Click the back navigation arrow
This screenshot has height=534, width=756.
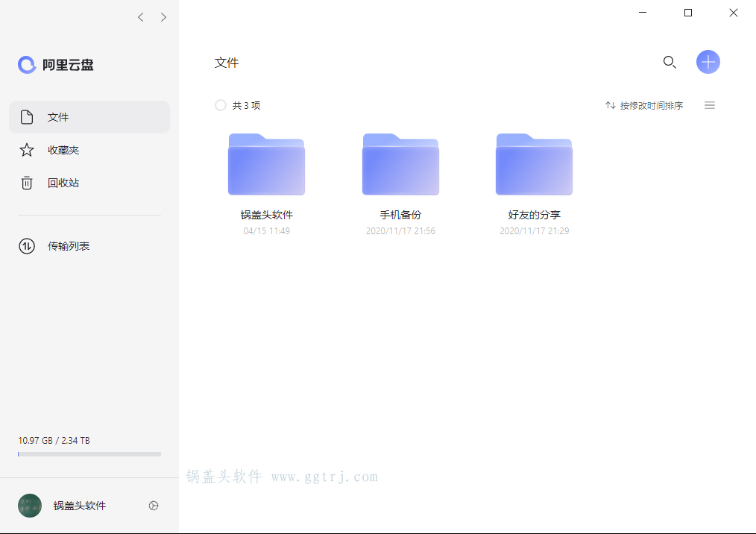[x=140, y=17]
